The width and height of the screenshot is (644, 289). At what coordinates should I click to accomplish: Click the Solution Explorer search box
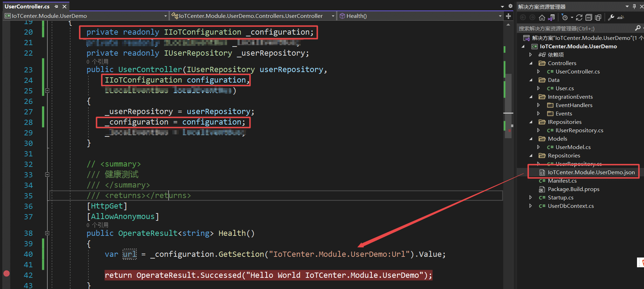(x=575, y=29)
